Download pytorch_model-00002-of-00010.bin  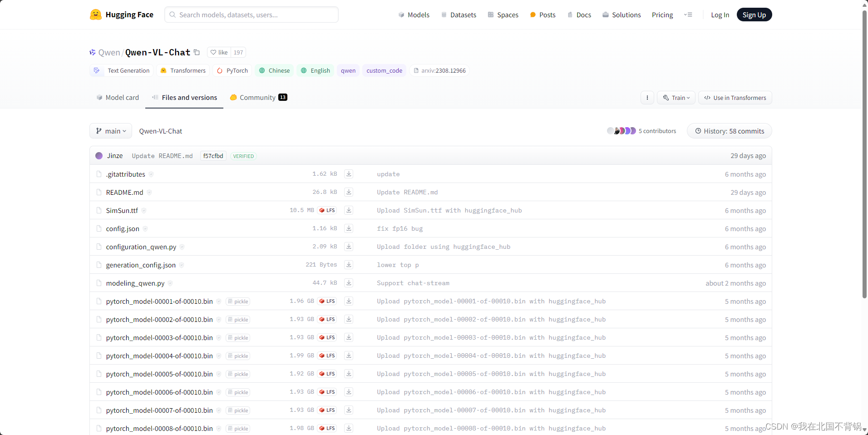(x=349, y=319)
